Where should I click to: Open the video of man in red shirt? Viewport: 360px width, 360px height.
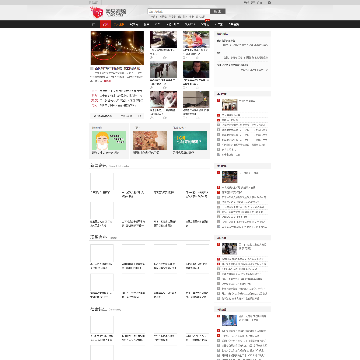(196, 40)
